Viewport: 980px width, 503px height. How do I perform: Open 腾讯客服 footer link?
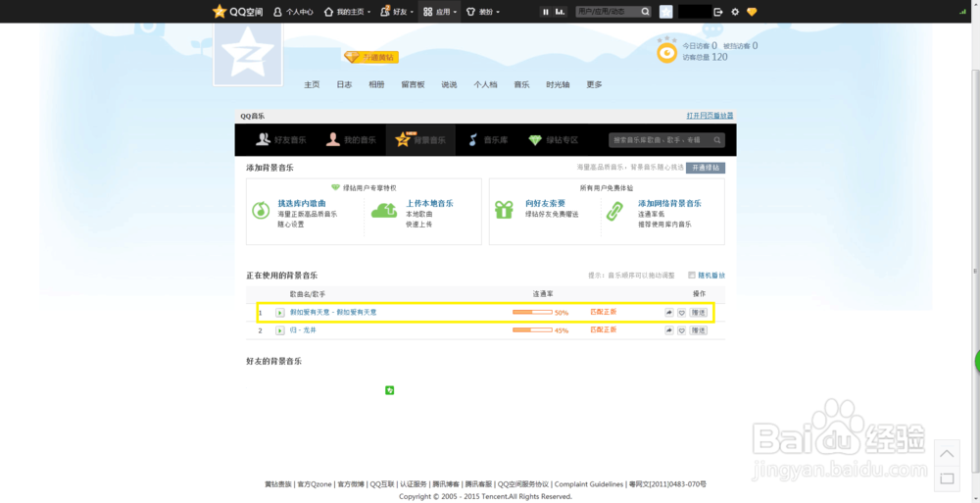tap(479, 484)
